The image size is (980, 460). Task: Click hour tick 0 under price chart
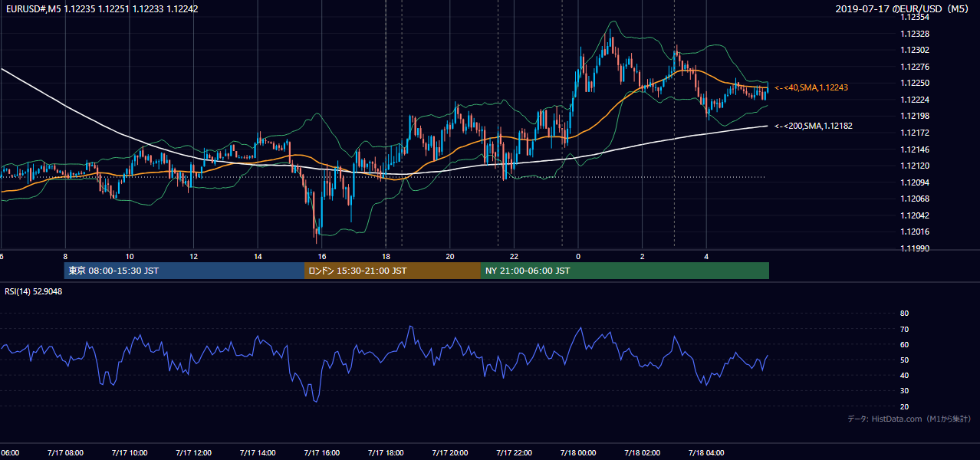(578, 257)
